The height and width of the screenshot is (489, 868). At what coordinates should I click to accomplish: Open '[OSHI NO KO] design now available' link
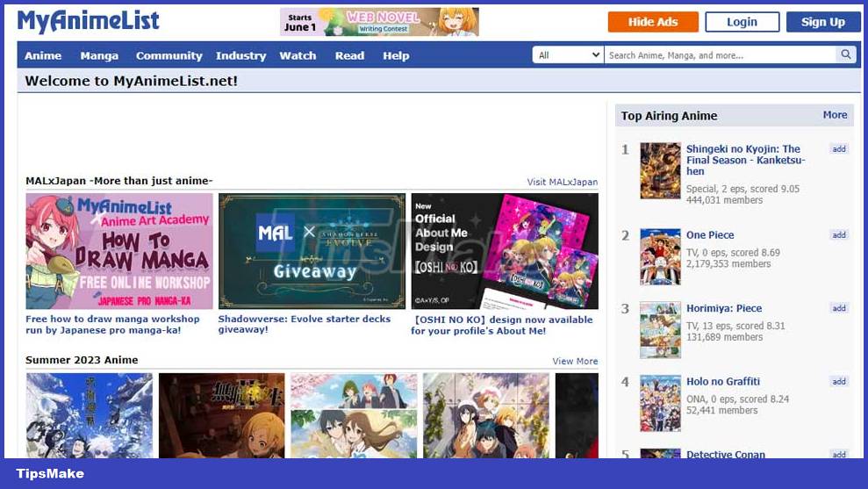point(502,325)
